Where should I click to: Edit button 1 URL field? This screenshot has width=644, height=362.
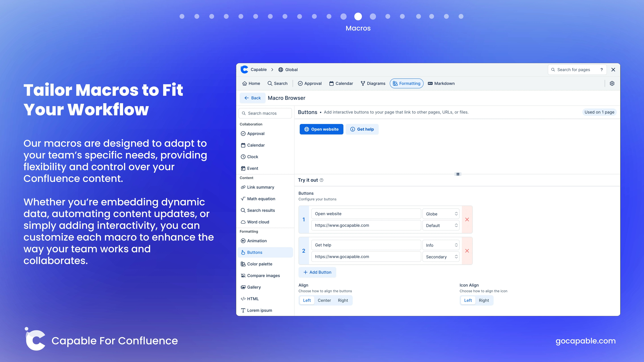[x=366, y=225]
